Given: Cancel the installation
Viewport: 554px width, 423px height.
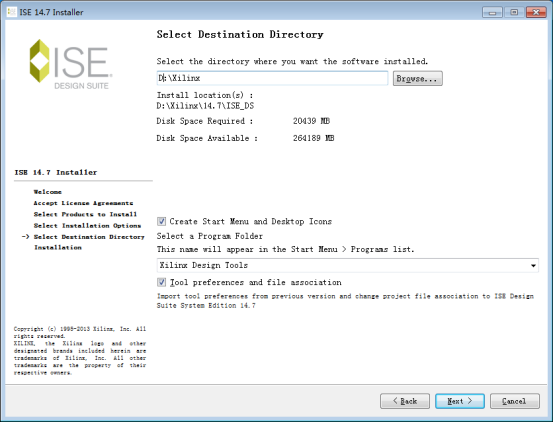Looking at the screenshot, I should 515,401.
